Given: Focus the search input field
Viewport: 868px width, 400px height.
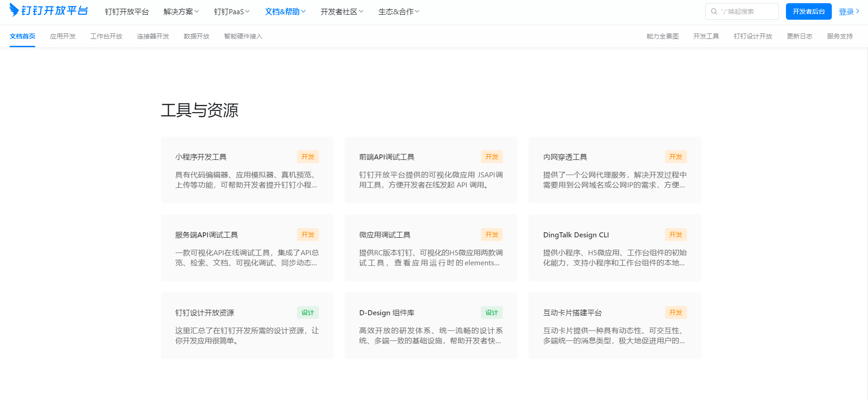Looking at the screenshot, I should click(x=742, y=11).
